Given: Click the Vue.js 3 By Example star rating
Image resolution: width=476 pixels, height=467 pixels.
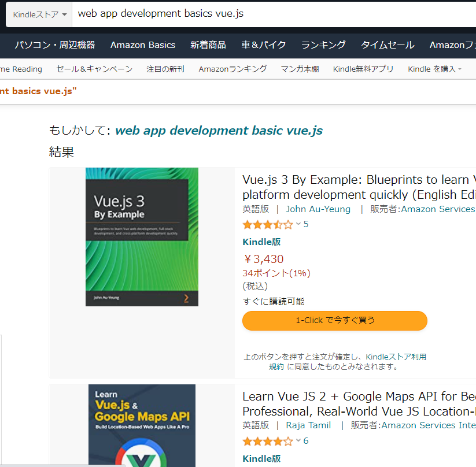Looking at the screenshot, I should click(267, 225).
